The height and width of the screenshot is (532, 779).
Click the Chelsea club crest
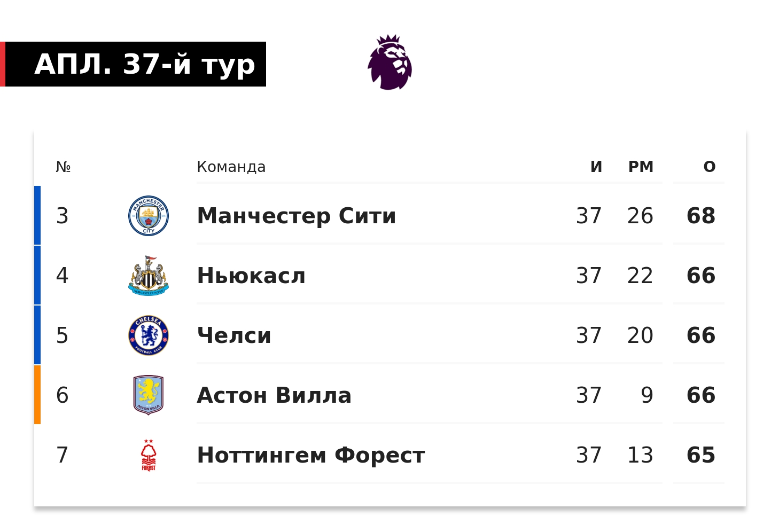coord(149,335)
